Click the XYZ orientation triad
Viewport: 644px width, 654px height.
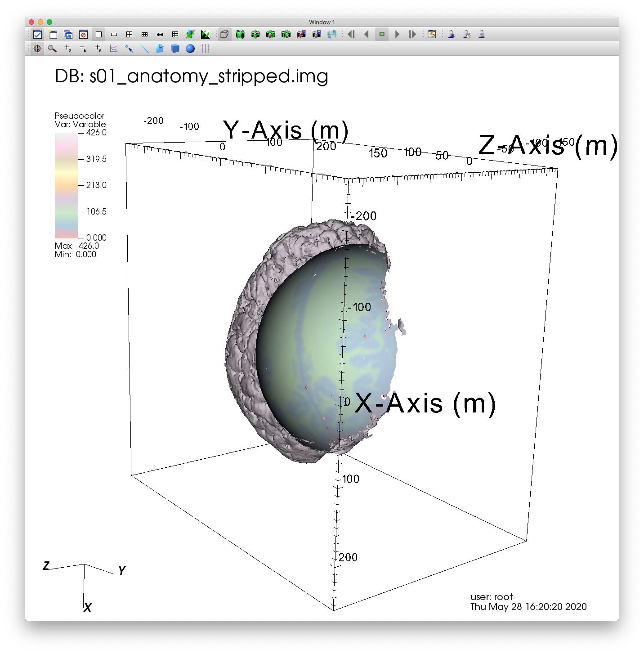point(85,586)
